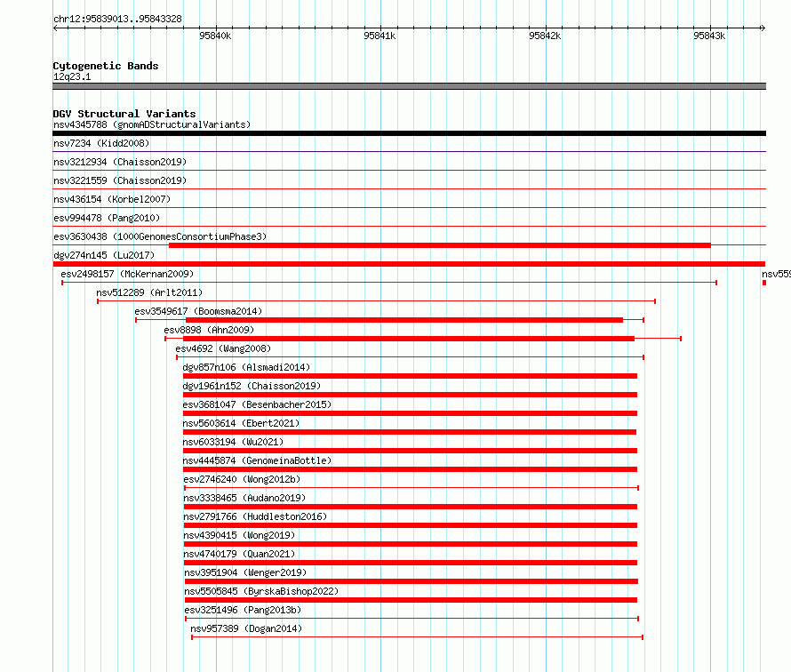Image resolution: width=791 pixels, height=672 pixels.
Task: Open nsv3212934 (Chaisson2019) variant
Action: pos(120,162)
